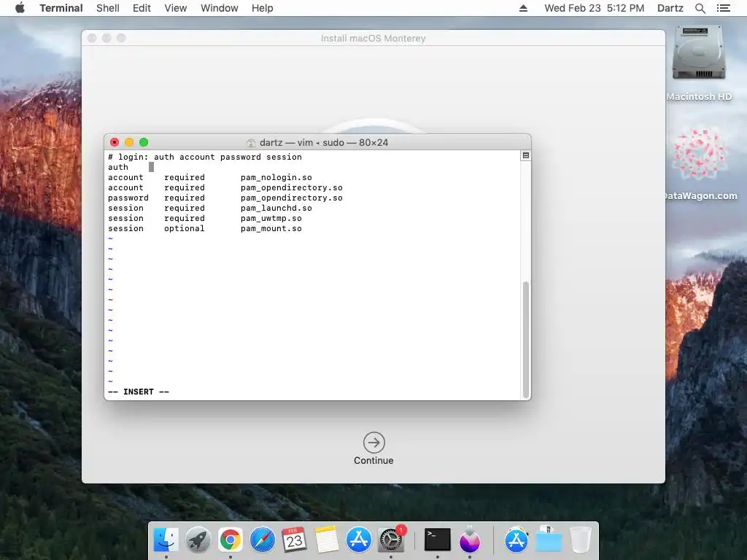747x560 pixels.
Task: Open Calendar icon showing 23
Action: pyautogui.click(x=295, y=540)
